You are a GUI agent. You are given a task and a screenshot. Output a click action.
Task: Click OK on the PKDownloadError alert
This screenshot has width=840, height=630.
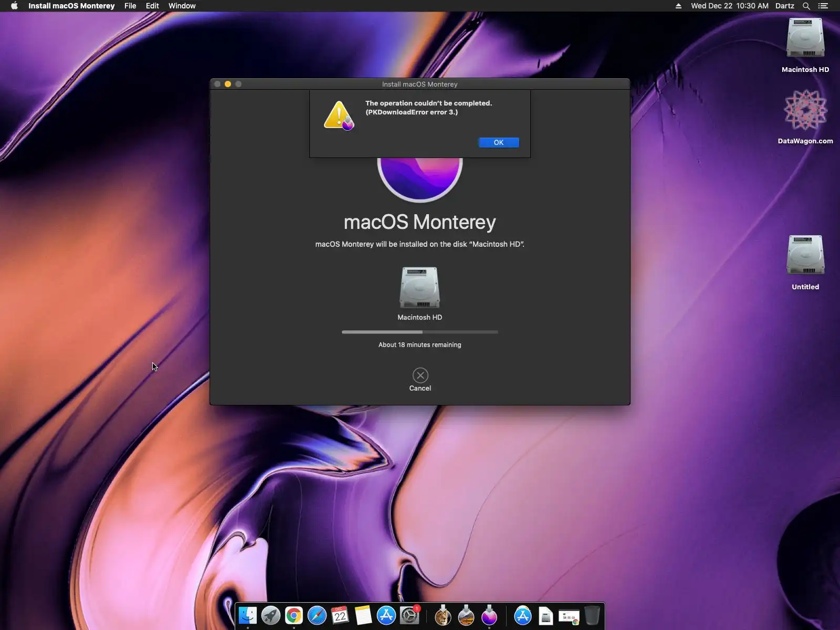(x=499, y=142)
